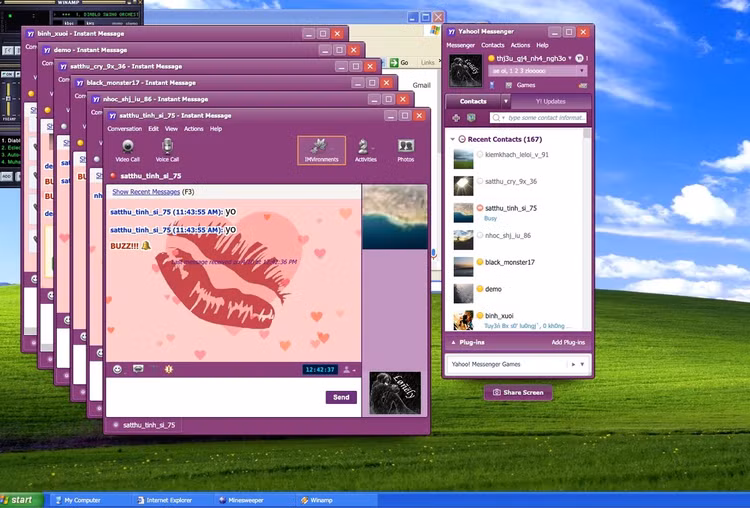
Task: Open the IMVironments picker
Action: 321,150
